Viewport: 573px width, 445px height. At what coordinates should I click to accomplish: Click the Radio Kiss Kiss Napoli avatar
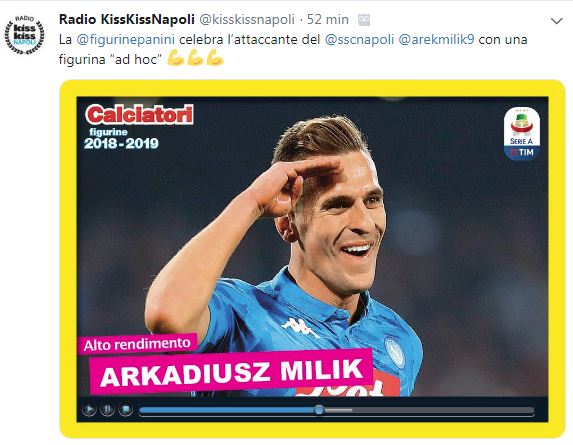pos(24,35)
